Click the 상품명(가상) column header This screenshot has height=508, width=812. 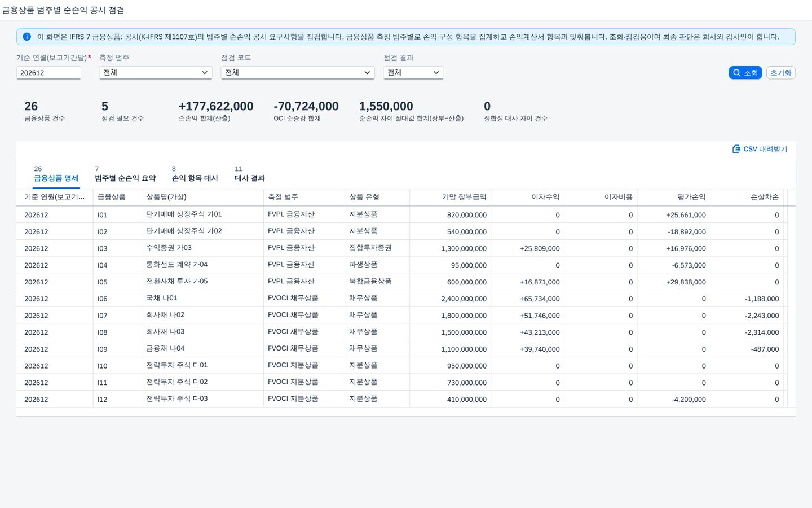coord(202,197)
